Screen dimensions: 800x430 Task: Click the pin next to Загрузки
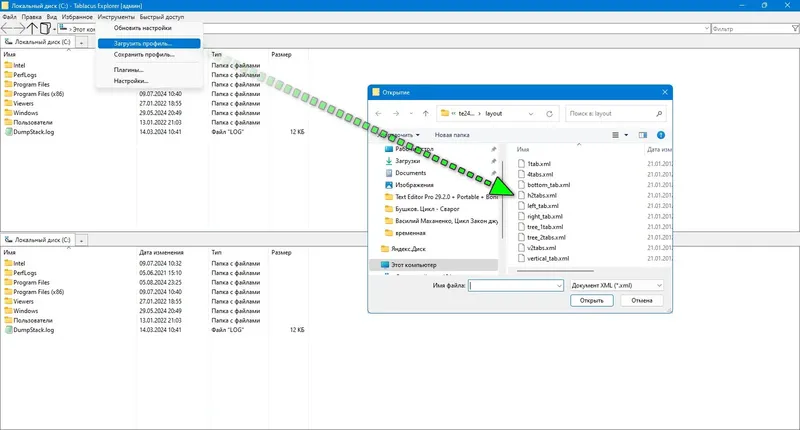coord(493,161)
